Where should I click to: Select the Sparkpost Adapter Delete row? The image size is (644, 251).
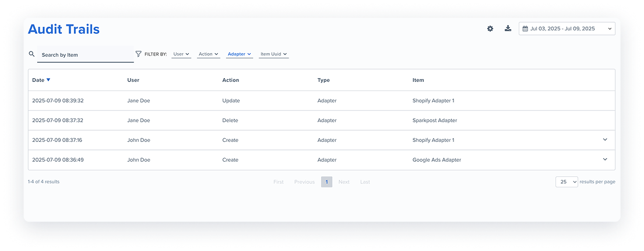pyautogui.click(x=322, y=121)
